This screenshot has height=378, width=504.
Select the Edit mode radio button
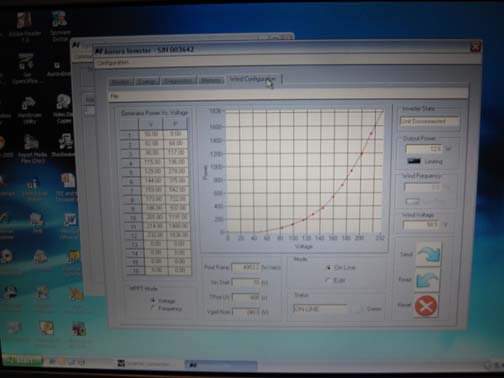click(328, 280)
